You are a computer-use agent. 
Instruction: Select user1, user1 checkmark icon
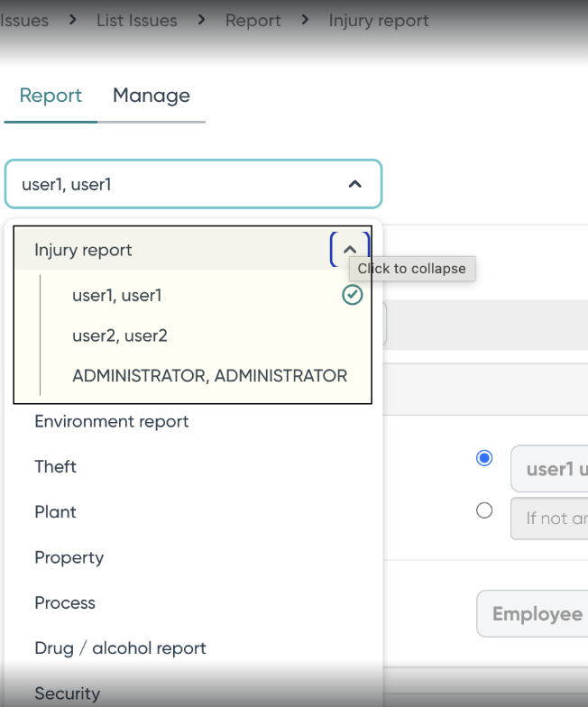tap(352, 296)
